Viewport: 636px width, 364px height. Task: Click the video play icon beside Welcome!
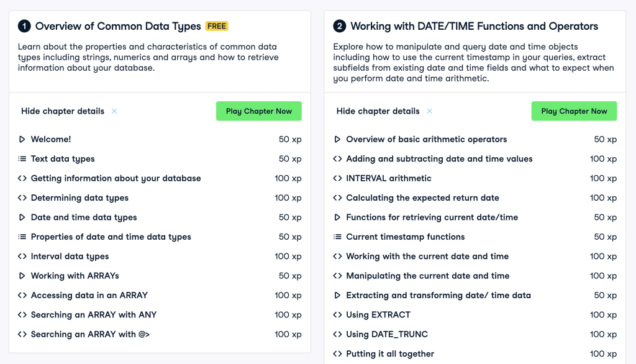22,140
